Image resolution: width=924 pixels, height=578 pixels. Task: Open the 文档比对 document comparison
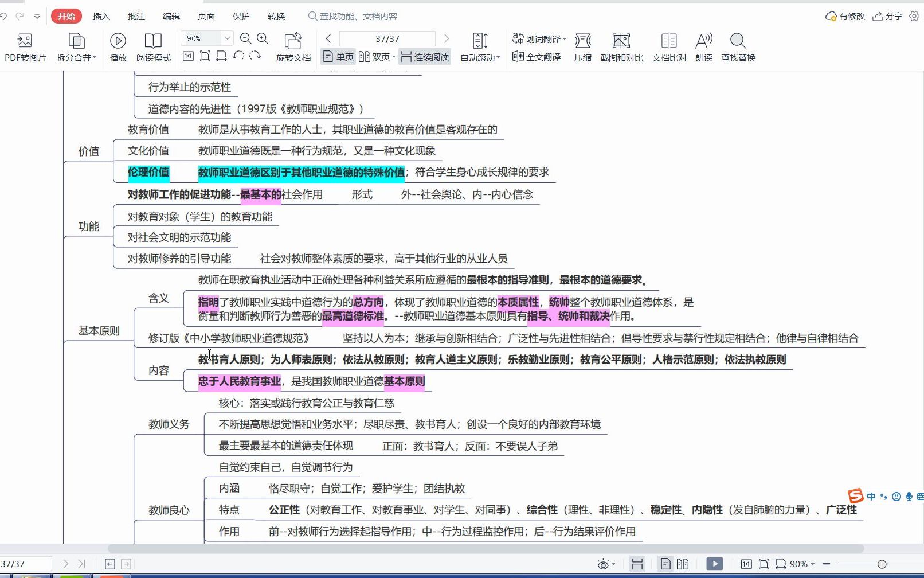pos(669,47)
